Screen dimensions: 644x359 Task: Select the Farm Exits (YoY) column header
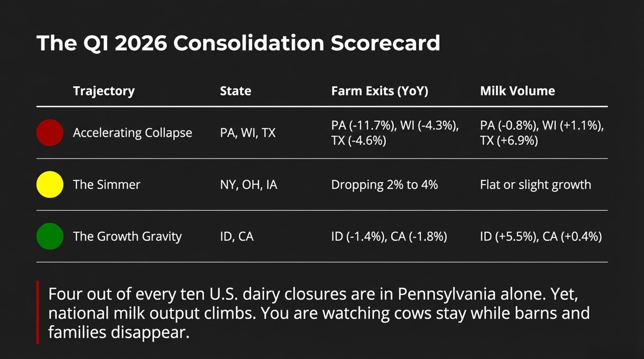(x=380, y=91)
